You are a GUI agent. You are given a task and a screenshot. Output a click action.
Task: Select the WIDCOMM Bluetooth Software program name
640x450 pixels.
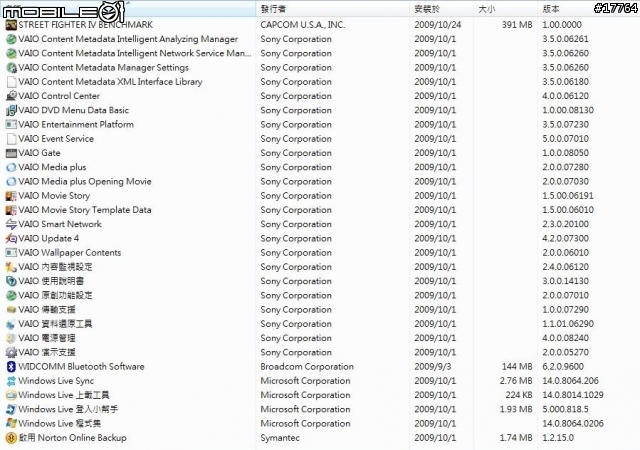[82, 367]
